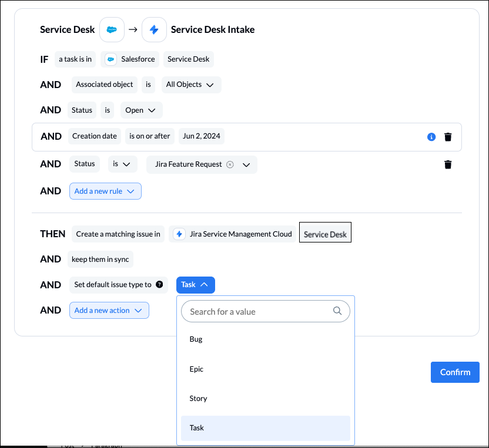Image resolution: width=489 pixels, height=448 pixels.
Task: Focus the Search for a value field
Action: pyautogui.click(x=266, y=311)
